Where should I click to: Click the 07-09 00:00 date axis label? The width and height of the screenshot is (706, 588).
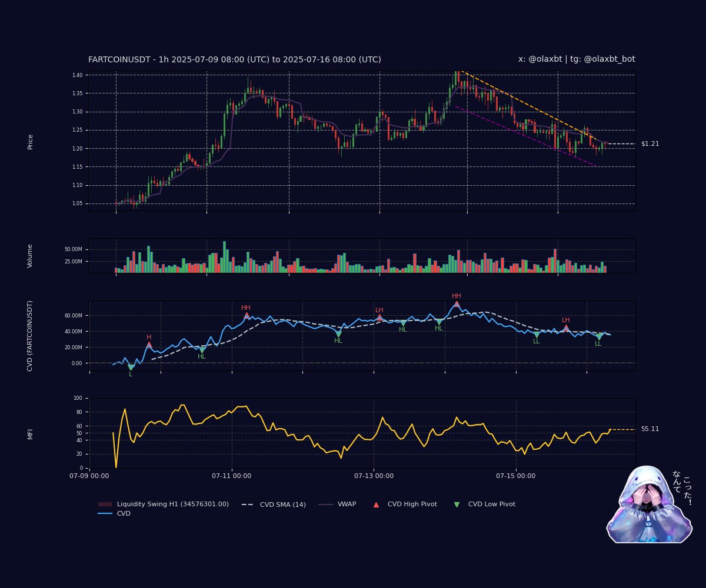[x=89, y=476]
